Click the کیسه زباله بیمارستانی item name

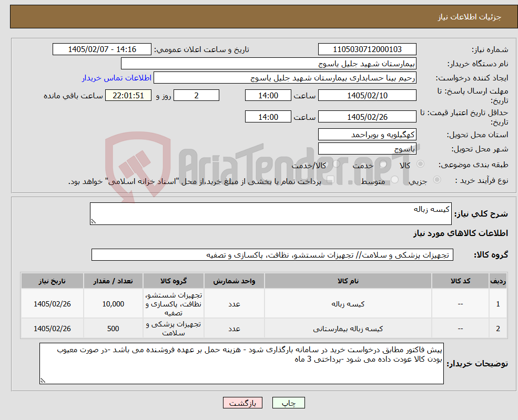(x=348, y=329)
